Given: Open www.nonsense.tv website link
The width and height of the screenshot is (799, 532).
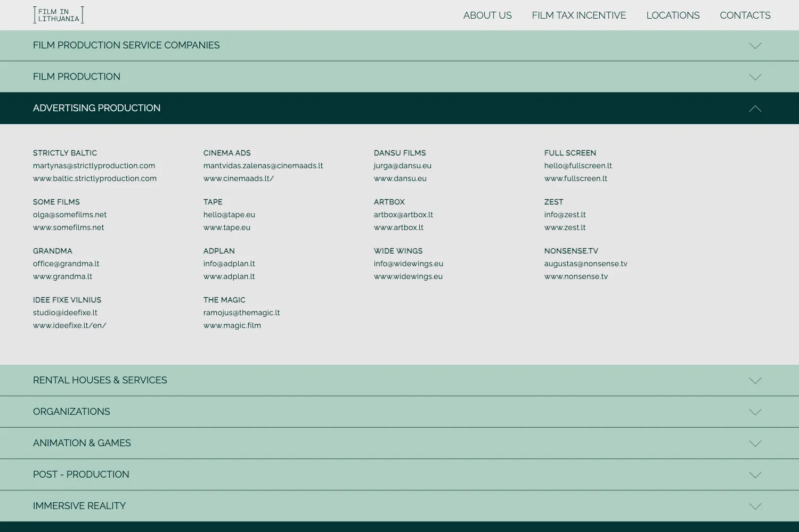Looking at the screenshot, I should (x=576, y=276).
